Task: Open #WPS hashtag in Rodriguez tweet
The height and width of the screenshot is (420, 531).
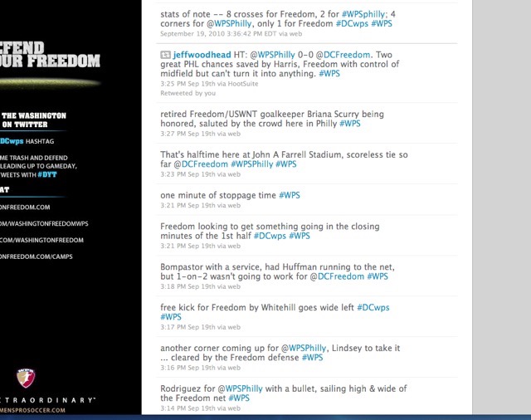Action: pyautogui.click(x=239, y=398)
